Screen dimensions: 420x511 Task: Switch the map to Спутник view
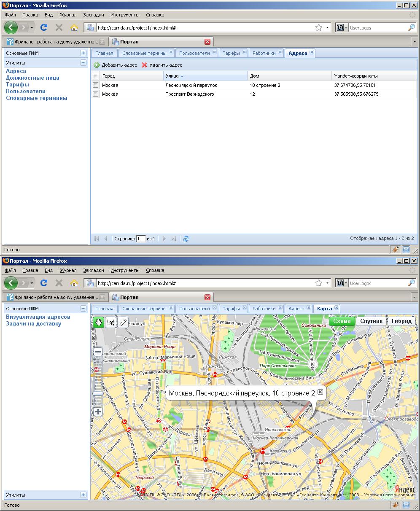click(x=371, y=321)
